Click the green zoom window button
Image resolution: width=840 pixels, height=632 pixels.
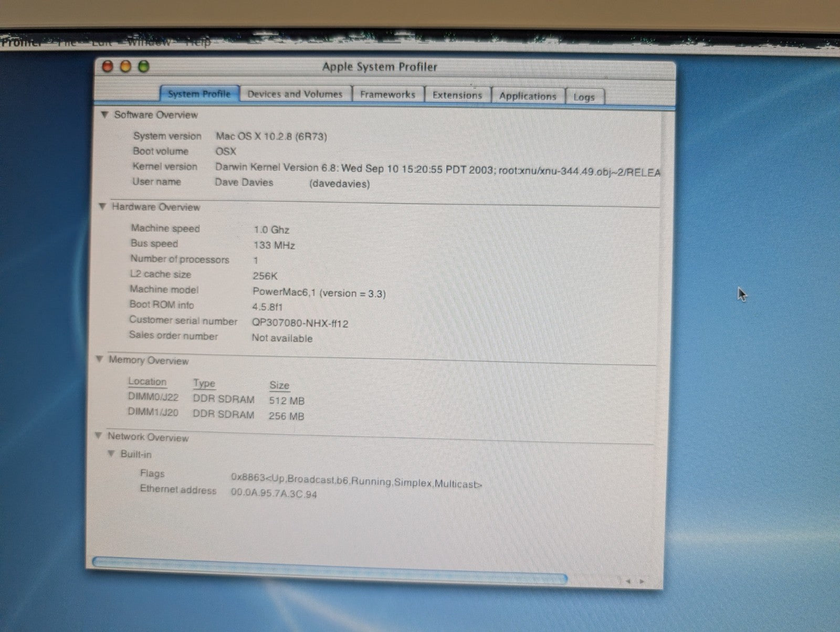143,67
